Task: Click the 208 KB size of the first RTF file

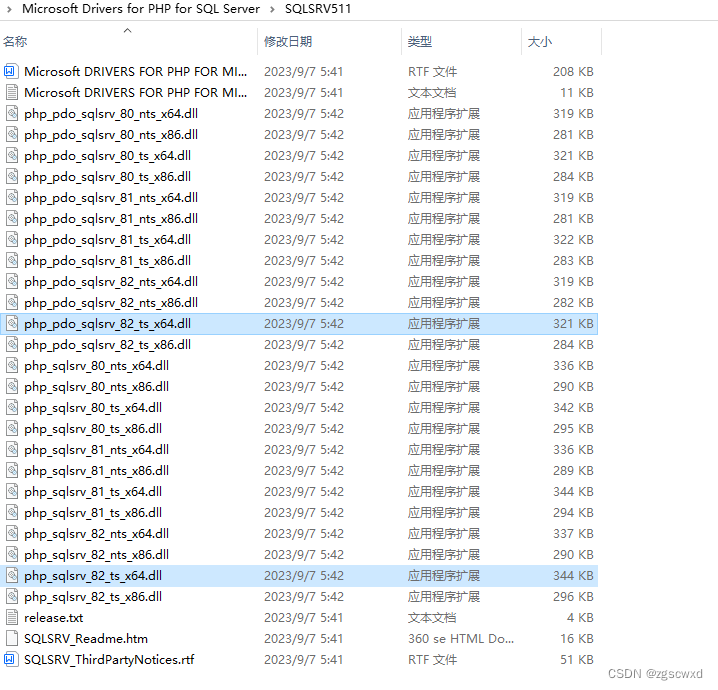Action: (573, 71)
